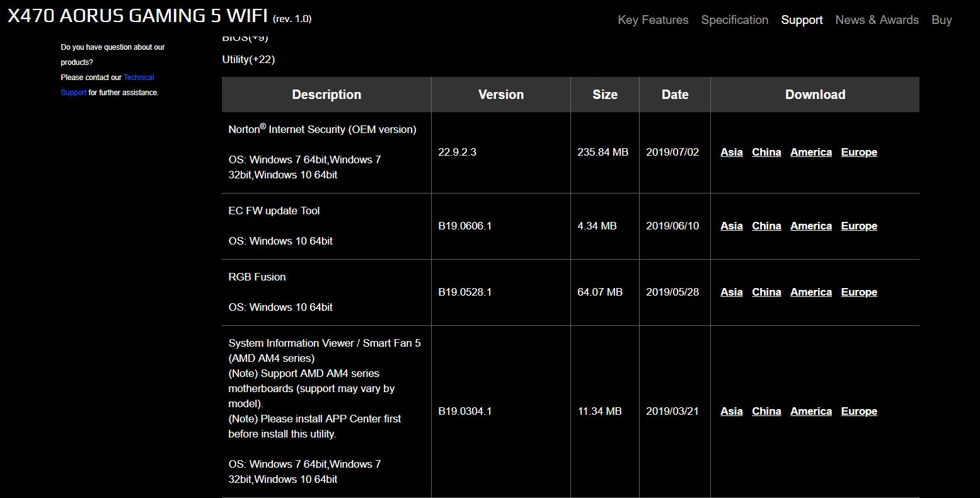
Task: Click the RGB Fusion description text
Action: click(x=257, y=277)
